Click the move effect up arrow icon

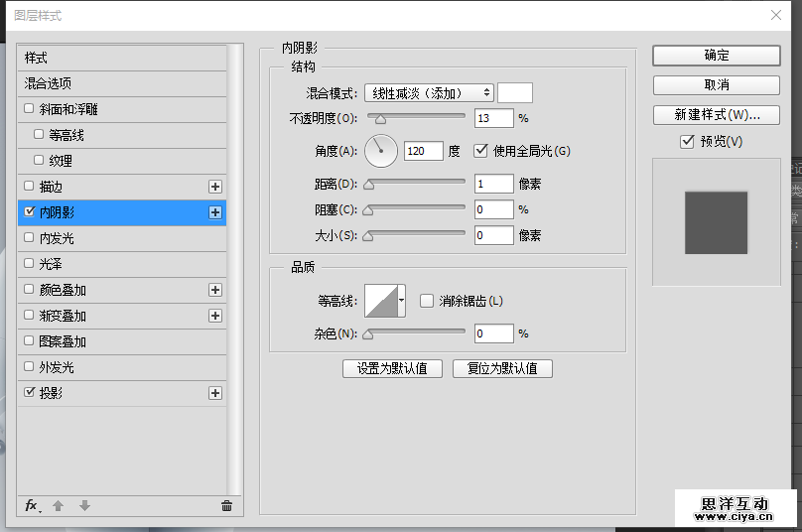click(58, 505)
